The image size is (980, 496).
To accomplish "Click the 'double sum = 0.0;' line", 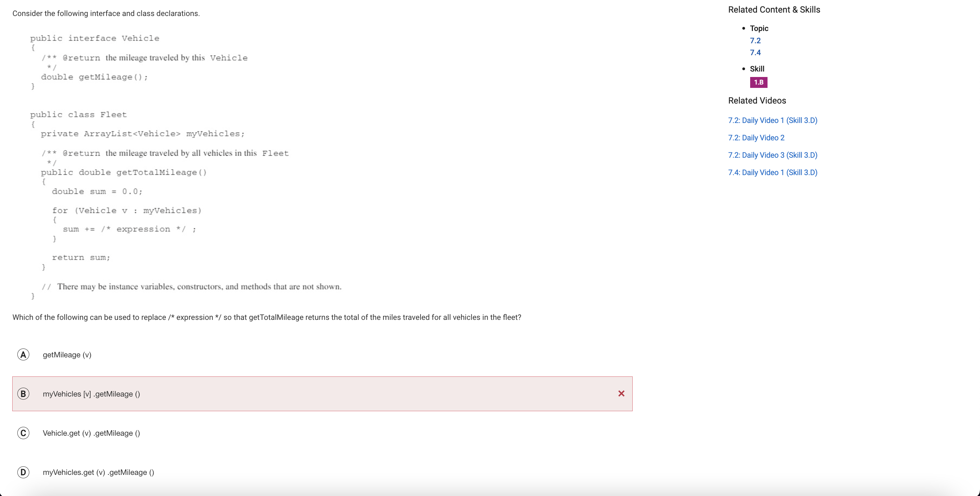I will pyautogui.click(x=97, y=191).
